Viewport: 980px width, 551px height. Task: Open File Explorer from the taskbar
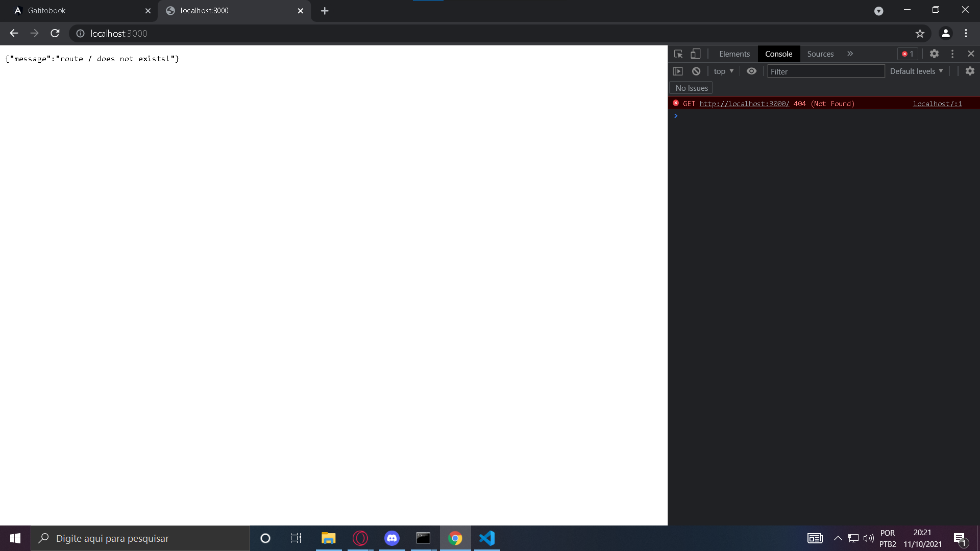coord(328,538)
